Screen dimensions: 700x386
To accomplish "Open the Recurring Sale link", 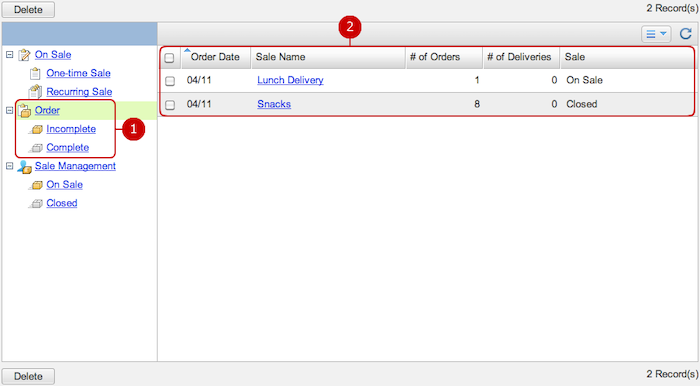I will [x=79, y=91].
